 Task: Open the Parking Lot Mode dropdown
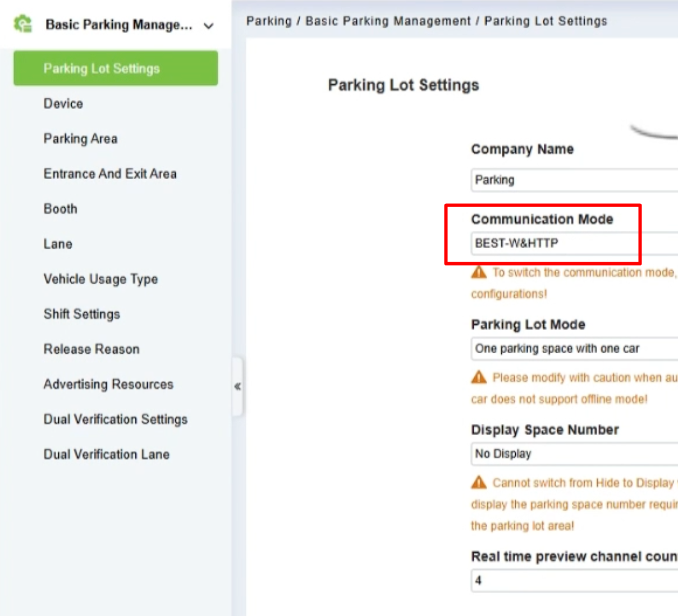(x=574, y=349)
